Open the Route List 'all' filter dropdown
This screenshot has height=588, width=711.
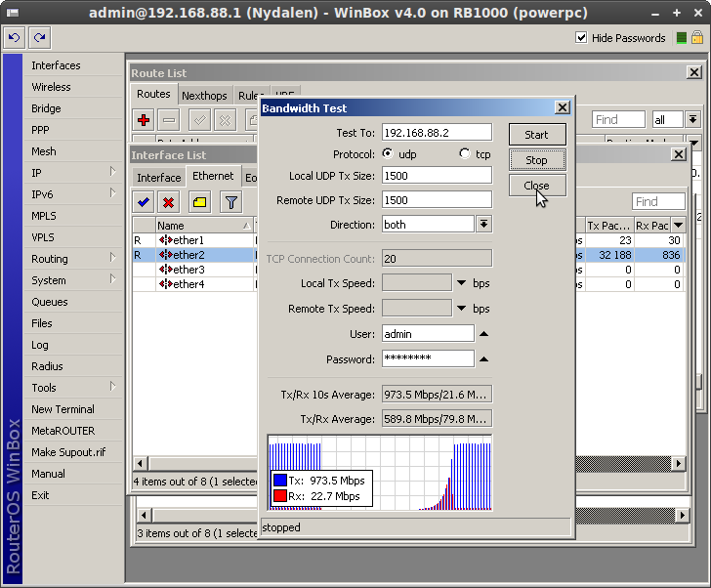pyautogui.click(x=692, y=120)
